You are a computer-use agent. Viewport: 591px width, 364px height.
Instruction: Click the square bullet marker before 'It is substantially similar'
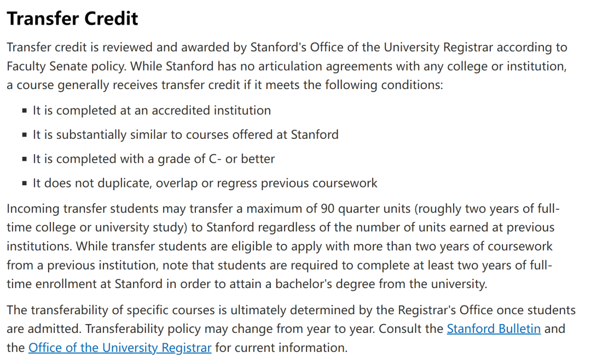point(25,135)
